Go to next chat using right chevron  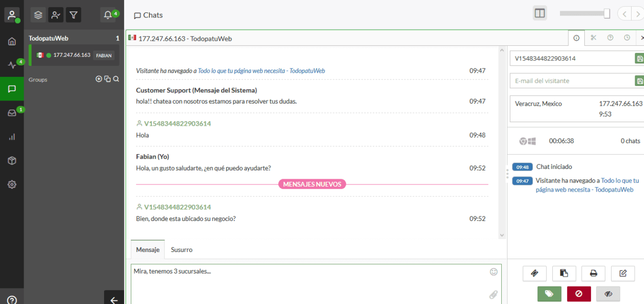[638, 14]
